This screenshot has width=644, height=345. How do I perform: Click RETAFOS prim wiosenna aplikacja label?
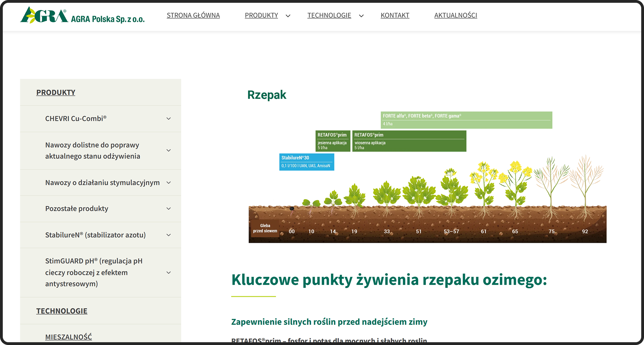409,141
